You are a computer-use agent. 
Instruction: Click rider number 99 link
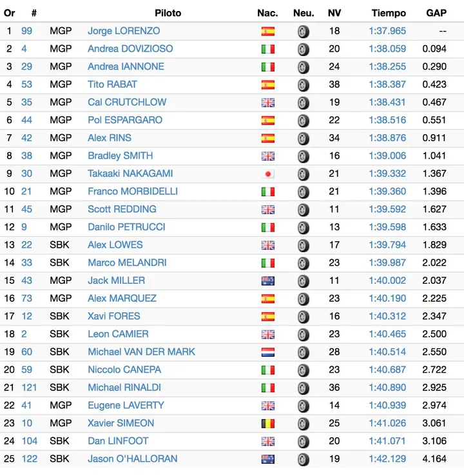click(26, 31)
